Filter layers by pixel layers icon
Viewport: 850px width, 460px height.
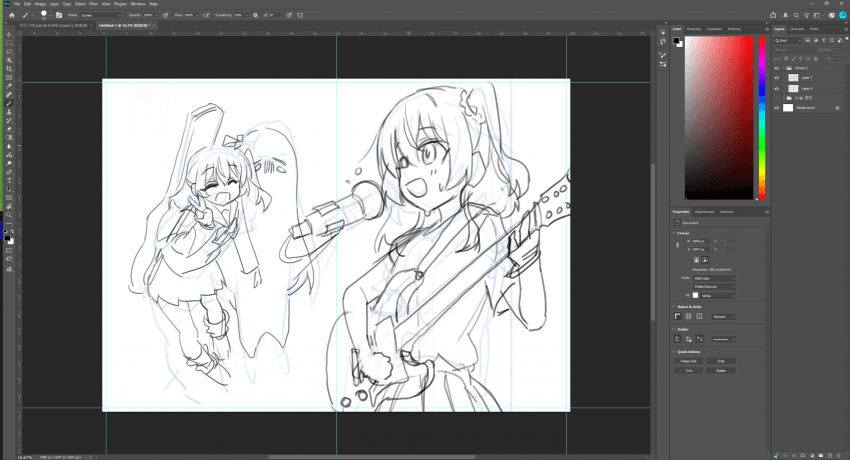click(807, 40)
